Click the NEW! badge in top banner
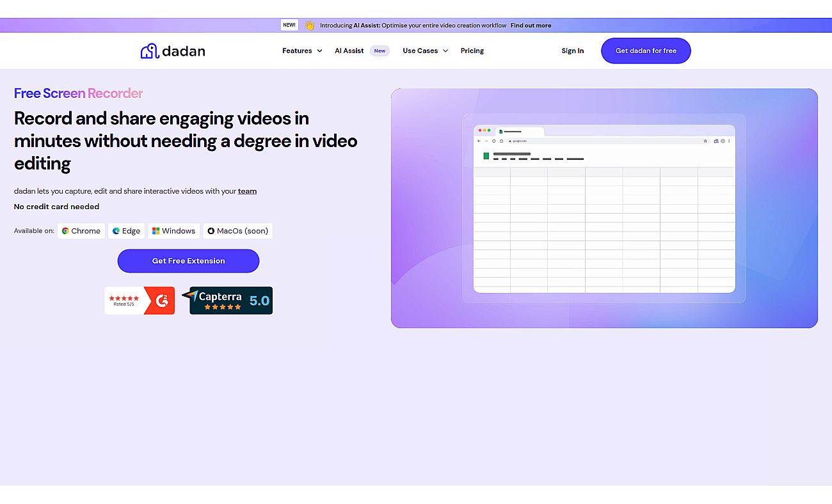This screenshot has height=504, width=832. 289,25
